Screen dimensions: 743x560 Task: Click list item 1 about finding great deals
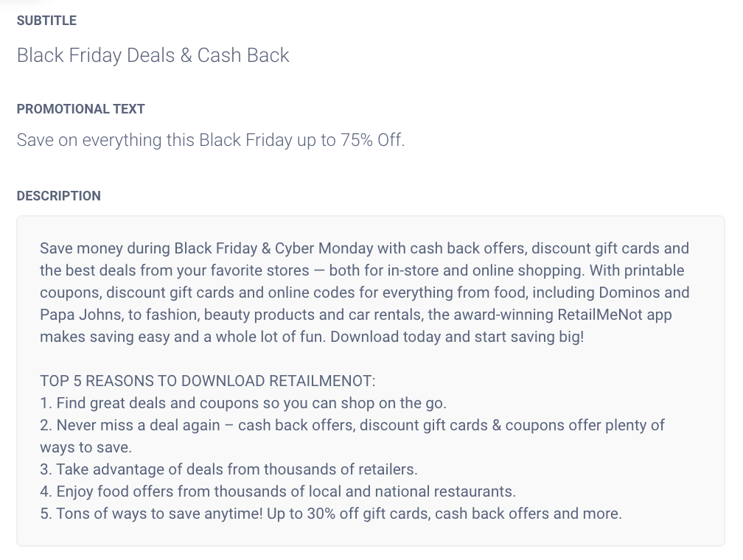click(243, 403)
